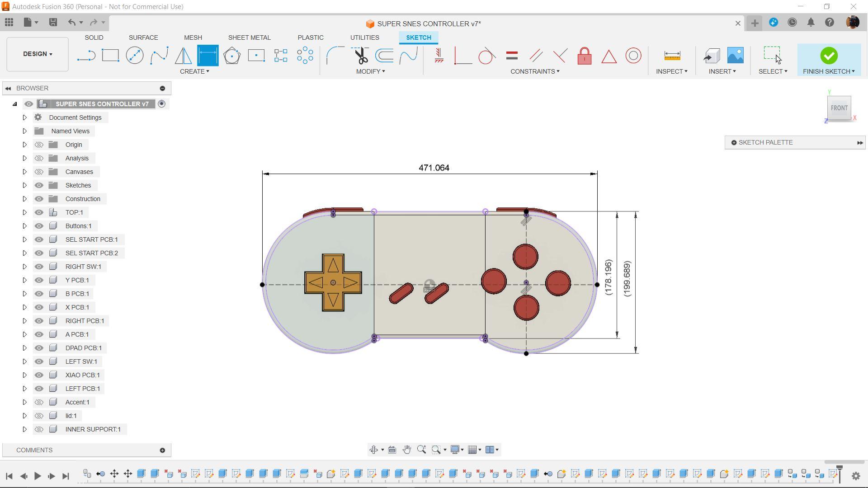868x488 pixels.
Task: Expand the Sketches folder in browser
Action: pyautogui.click(x=24, y=185)
